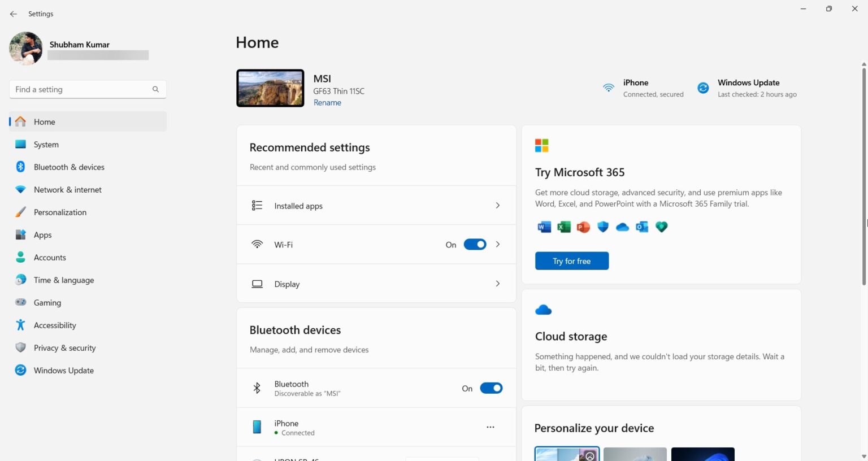
Task: Open Bluetooth & devices settings
Action: (x=69, y=167)
